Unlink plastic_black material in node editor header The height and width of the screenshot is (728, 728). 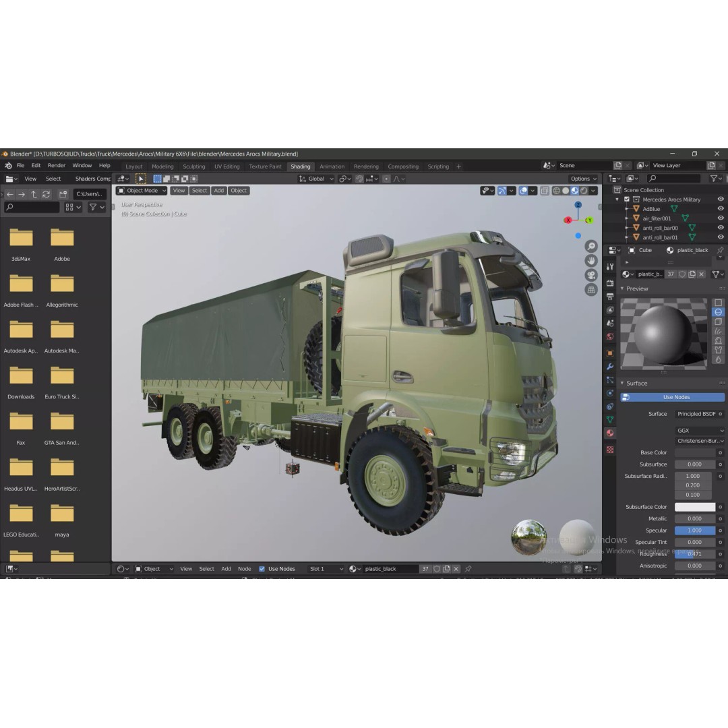click(x=456, y=569)
